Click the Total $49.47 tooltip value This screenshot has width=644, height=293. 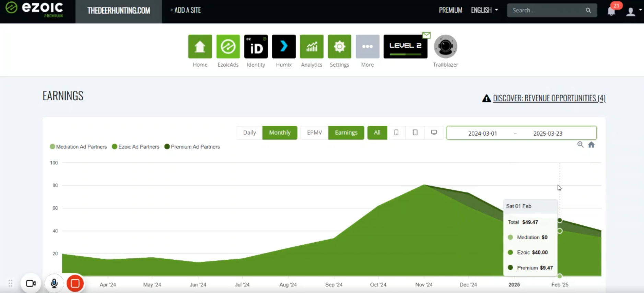(530, 222)
